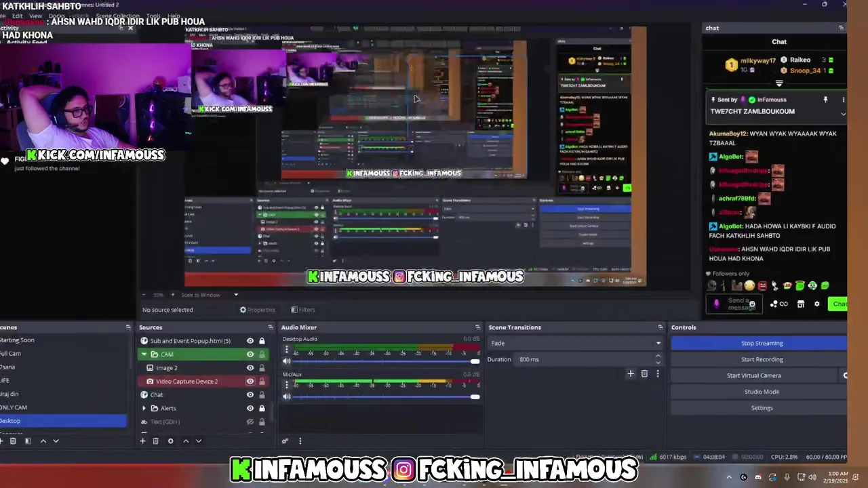868x488 pixels.
Task: Adjust Desktop Audio volume slider
Action: click(x=386, y=361)
